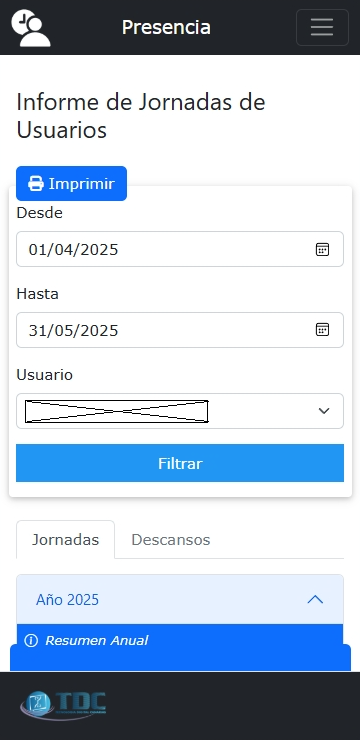Open the hamburger navigation menu
The height and width of the screenshot is (740, 360).
[322, 27]
